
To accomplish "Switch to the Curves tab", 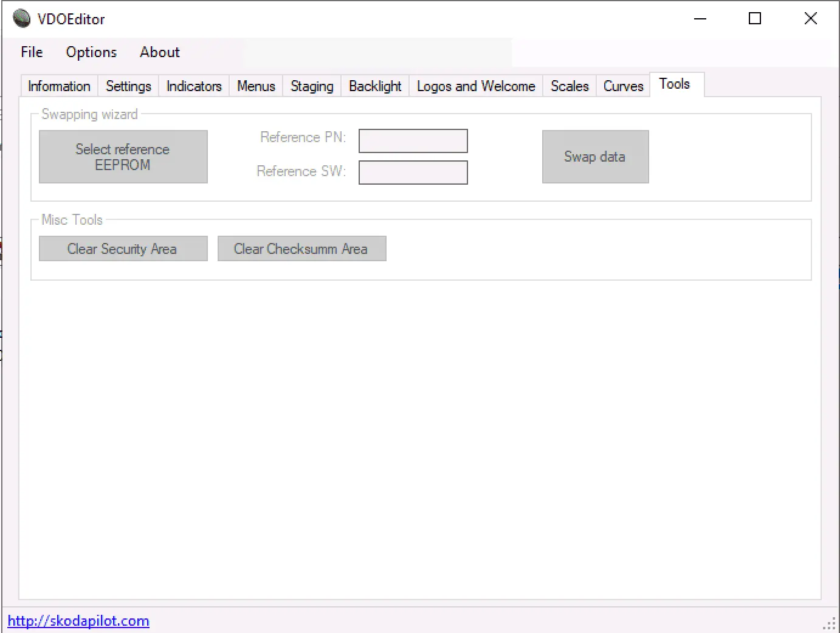I will click(x=623, y=86).
